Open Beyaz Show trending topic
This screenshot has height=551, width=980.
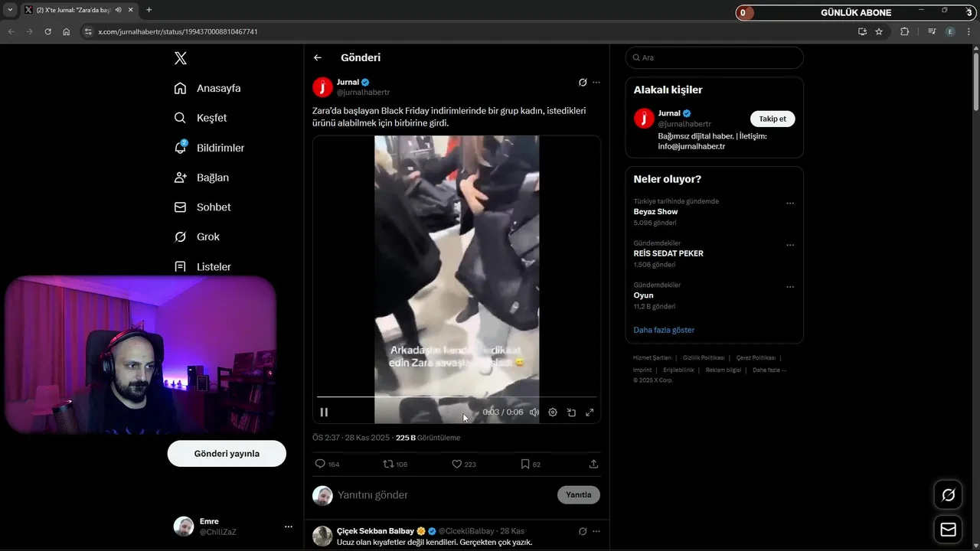(655, 211)
